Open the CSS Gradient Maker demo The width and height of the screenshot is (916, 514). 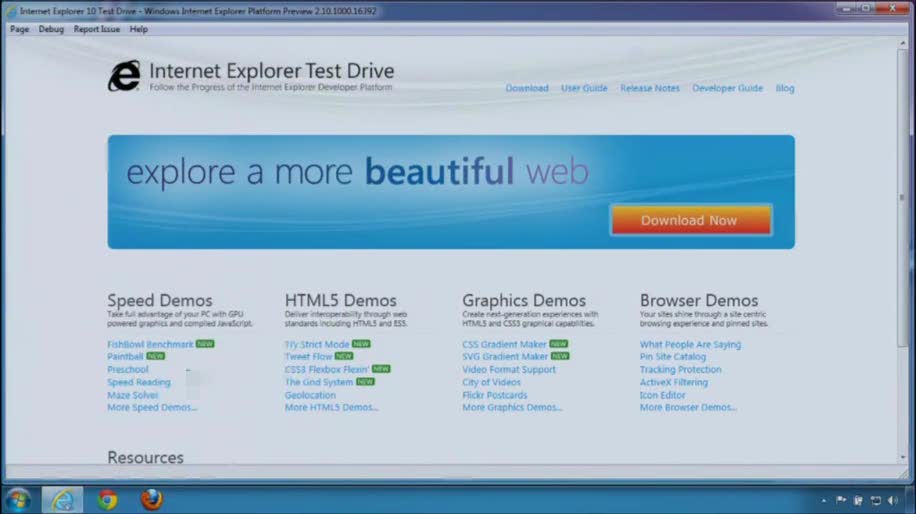[x=504, y=345]
